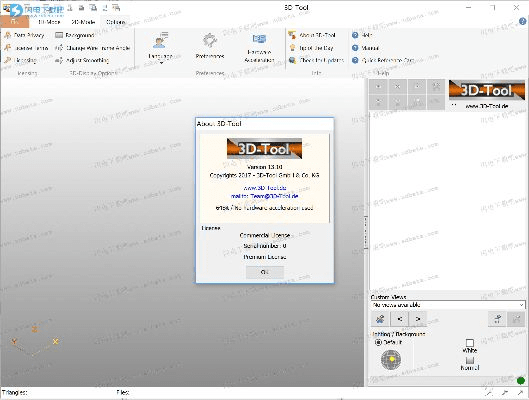The height and width of the screenshot is (400, 529).
Task: Click OK in About 3D-Tool dialog
Action: pyautogui.click(x=265, y=272)
